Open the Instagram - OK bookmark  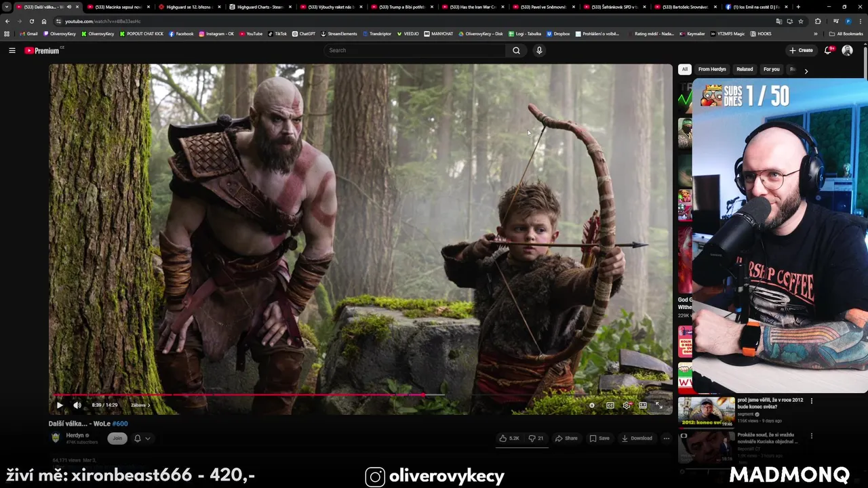(x=216, y=34)
